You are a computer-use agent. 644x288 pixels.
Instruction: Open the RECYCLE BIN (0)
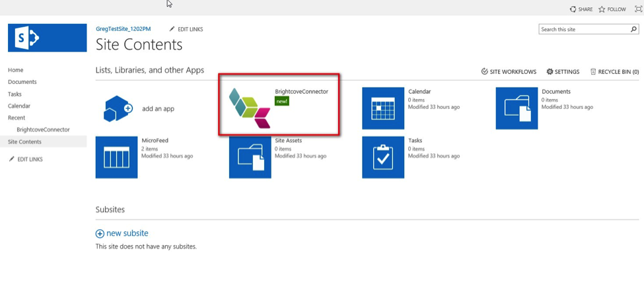point(614,71)
